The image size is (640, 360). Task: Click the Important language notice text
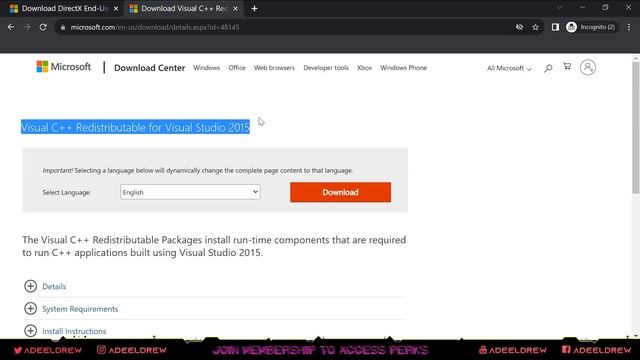click(x=198, y=170)
